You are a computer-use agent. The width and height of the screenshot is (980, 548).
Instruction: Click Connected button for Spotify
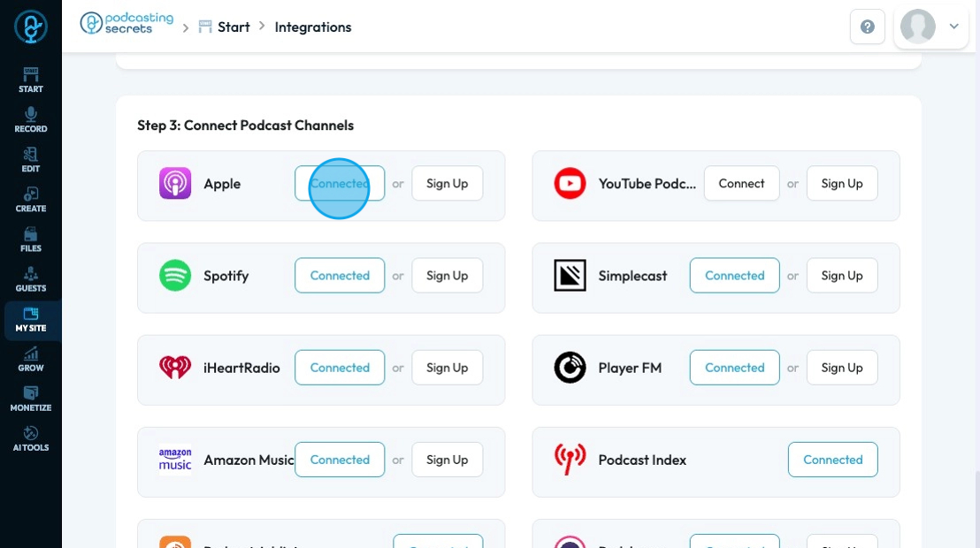point(340,276)
